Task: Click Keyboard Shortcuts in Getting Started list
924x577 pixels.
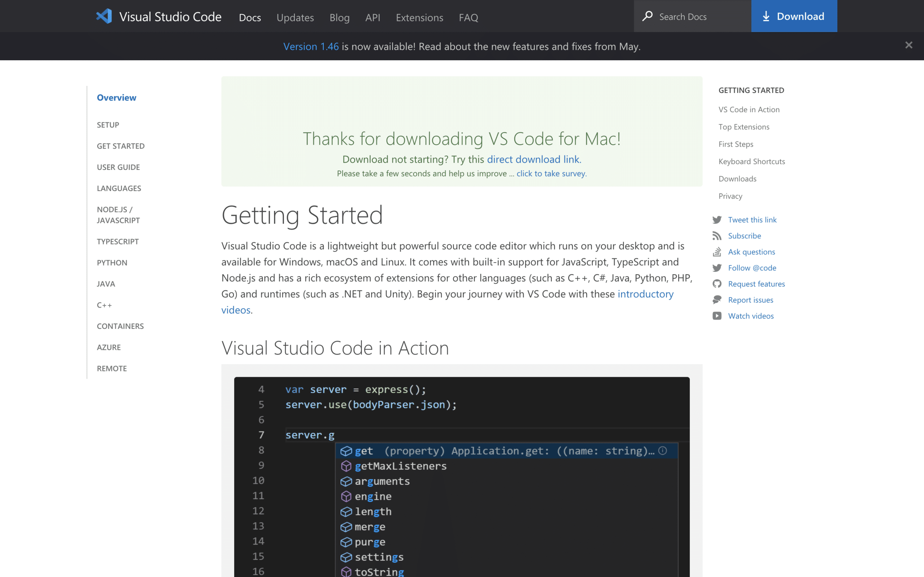Action: click(751, 161)
